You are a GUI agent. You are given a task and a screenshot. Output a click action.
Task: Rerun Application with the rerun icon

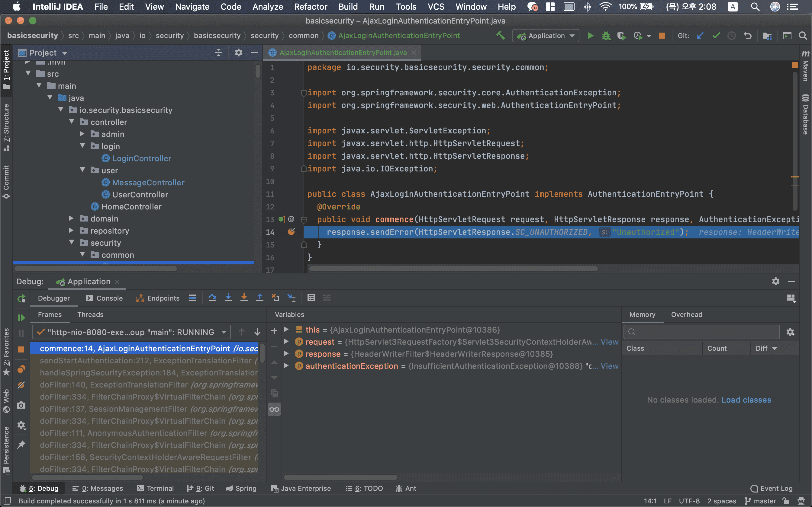coord(21,298)
